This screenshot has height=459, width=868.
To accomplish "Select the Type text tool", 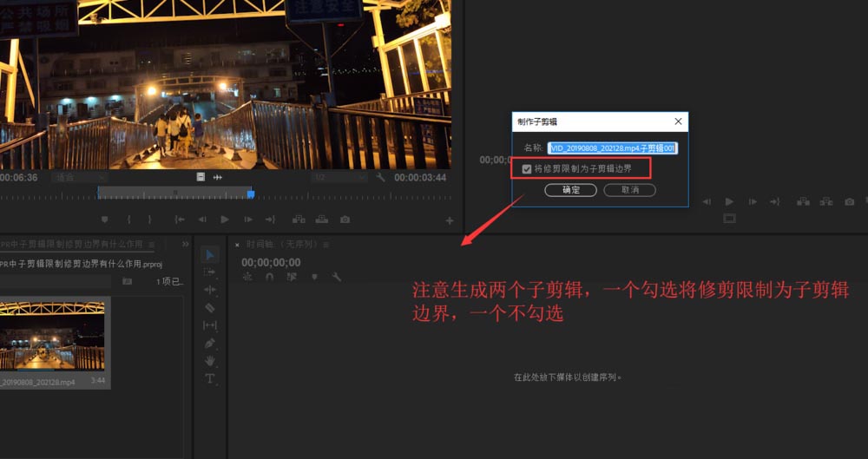I will pyautogui.click(x=209, y=379).
